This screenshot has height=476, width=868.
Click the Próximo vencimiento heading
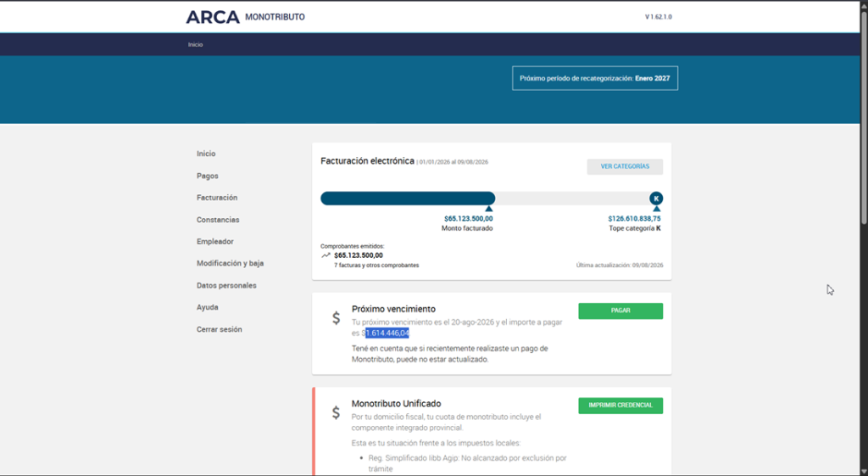393,309
